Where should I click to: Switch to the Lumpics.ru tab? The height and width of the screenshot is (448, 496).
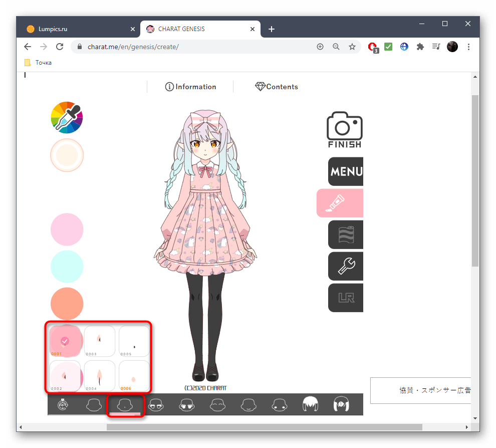click(75, 29)
